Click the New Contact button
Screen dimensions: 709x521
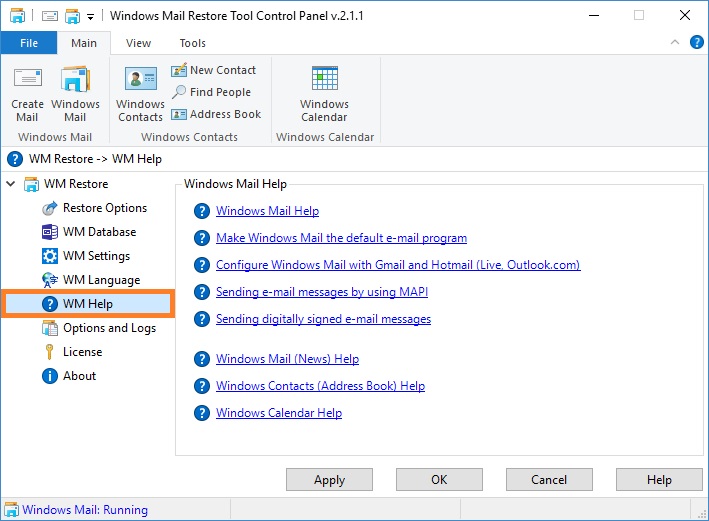click(213, 70)
